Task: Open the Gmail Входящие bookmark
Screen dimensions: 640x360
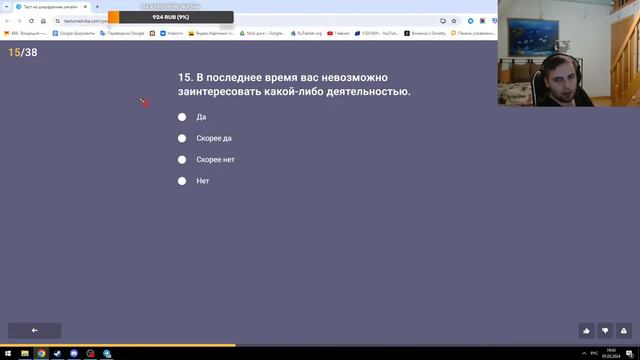Action: (25, 33)
